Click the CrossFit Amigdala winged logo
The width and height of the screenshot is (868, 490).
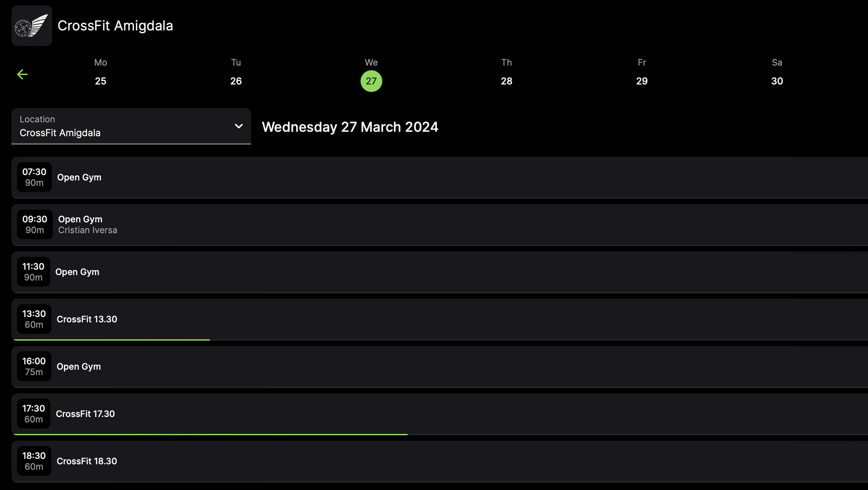tap(31, 26)
